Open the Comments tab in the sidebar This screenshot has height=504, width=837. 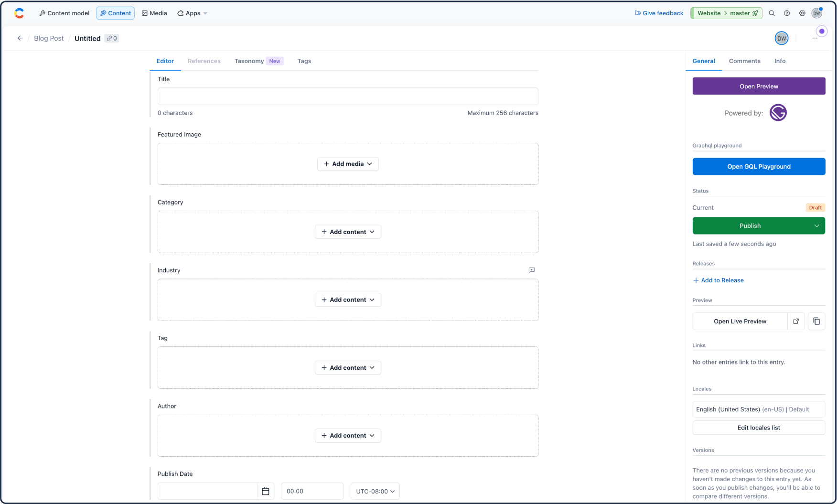[744, 61]
